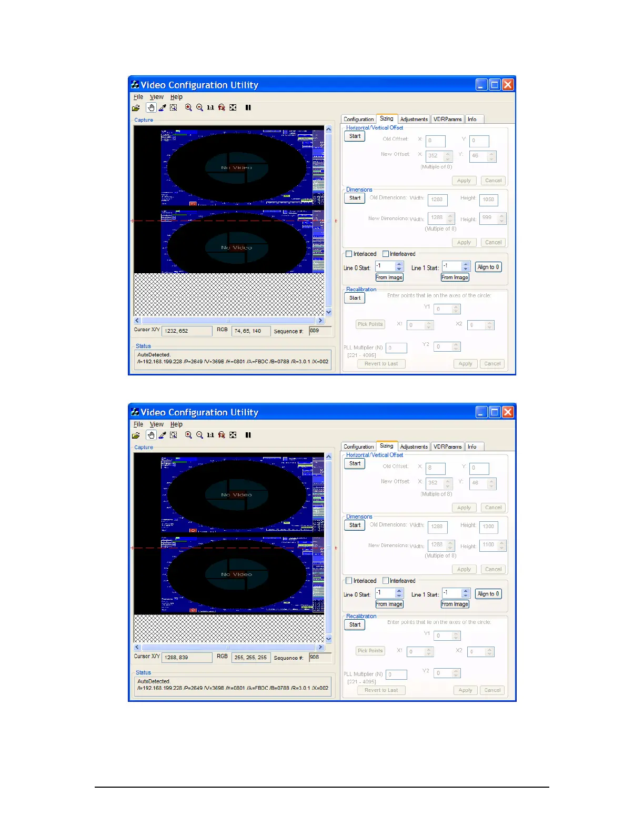Select hand pan tool in sequence 889 window
Viewport: 644px width, 834px height.
151,108
